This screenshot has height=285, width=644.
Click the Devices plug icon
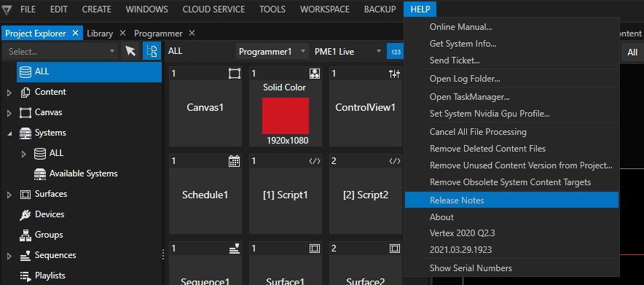coord(25,214)
